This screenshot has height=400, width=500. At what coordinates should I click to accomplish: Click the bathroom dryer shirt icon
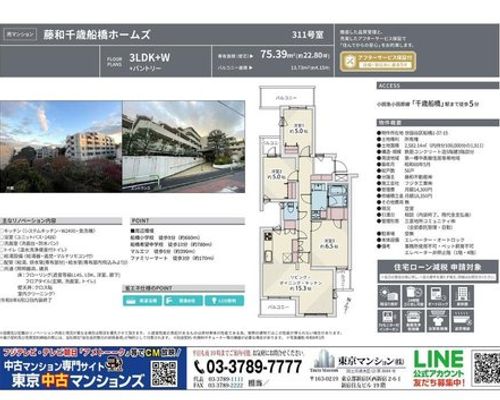click(438, 321)
